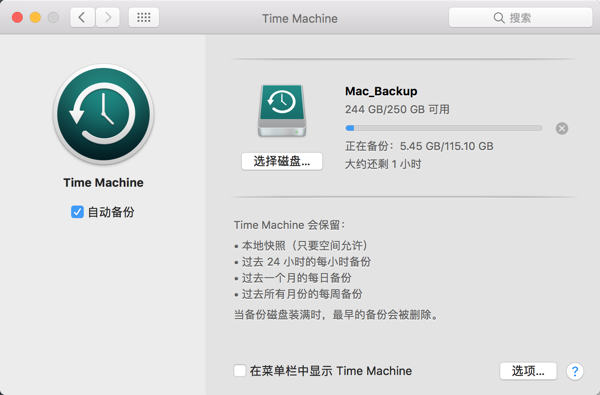Open the 选项... settings button
The image size is (600, 395).
click(x=528, y=371)
